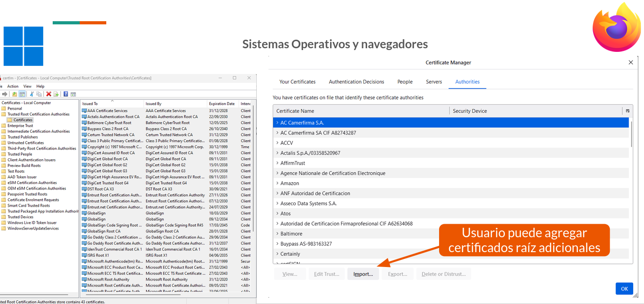Click the Trusted People folder icon

[x=4, y=154]
